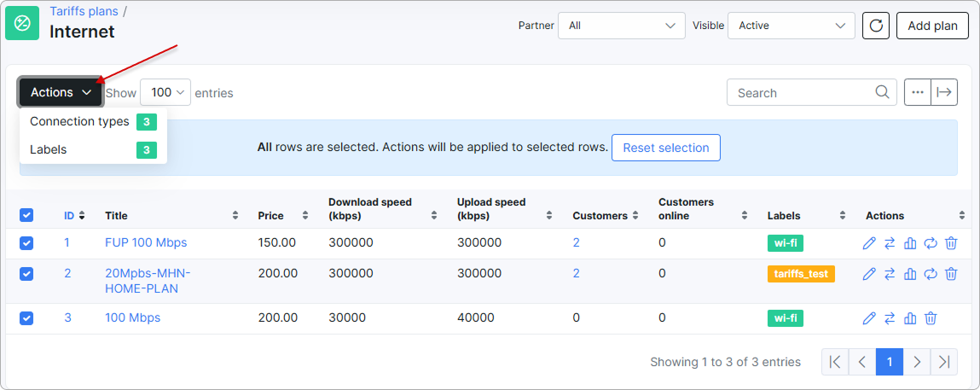
Task: Open the Tariffs plans breadcrumb link
Action: 84,10
